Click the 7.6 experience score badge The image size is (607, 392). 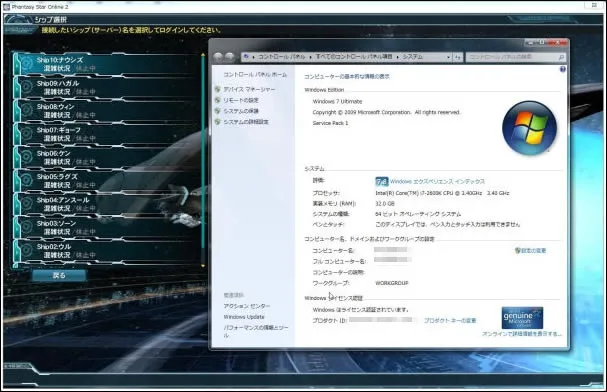coord(382,181)
